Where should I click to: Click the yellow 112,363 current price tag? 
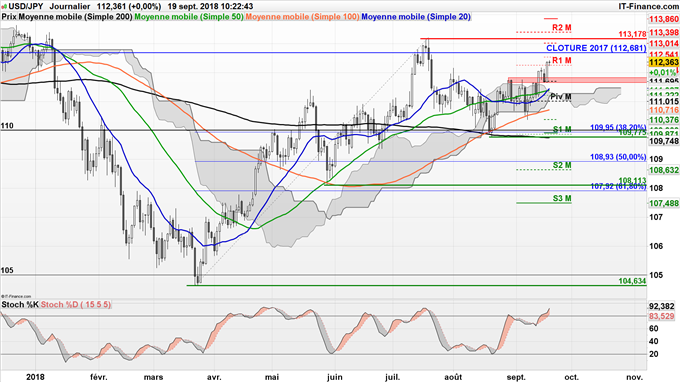pyautogui.click(x=664, y=62)
